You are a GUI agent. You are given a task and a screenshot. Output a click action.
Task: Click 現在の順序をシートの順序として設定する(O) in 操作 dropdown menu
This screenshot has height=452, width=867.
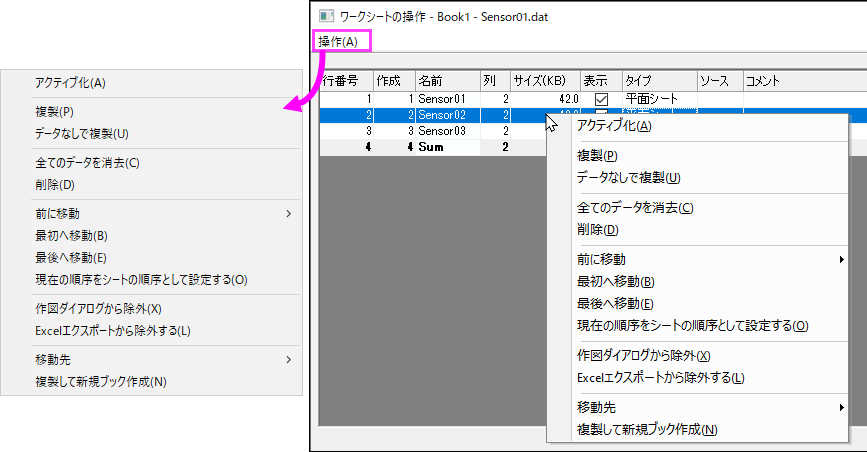coord(141,280)
